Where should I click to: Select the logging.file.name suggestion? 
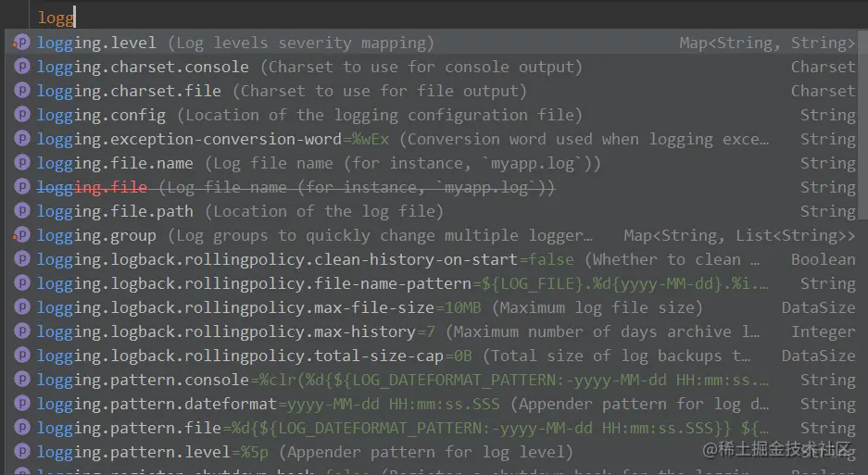click(x=433, y=163)
